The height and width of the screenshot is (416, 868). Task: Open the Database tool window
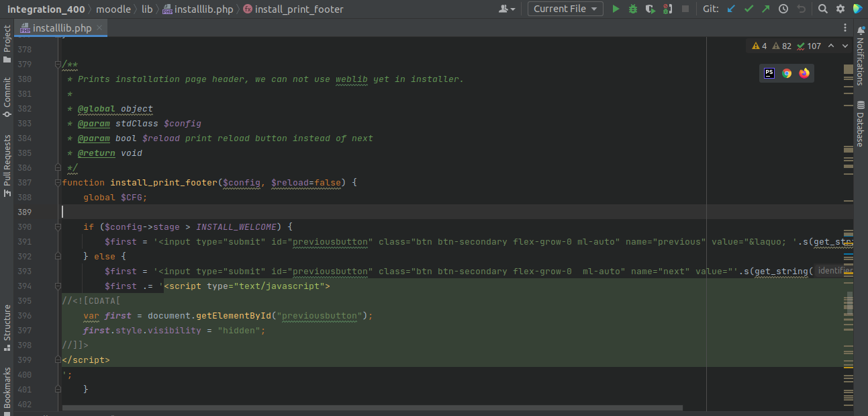(x=860, y=124)
